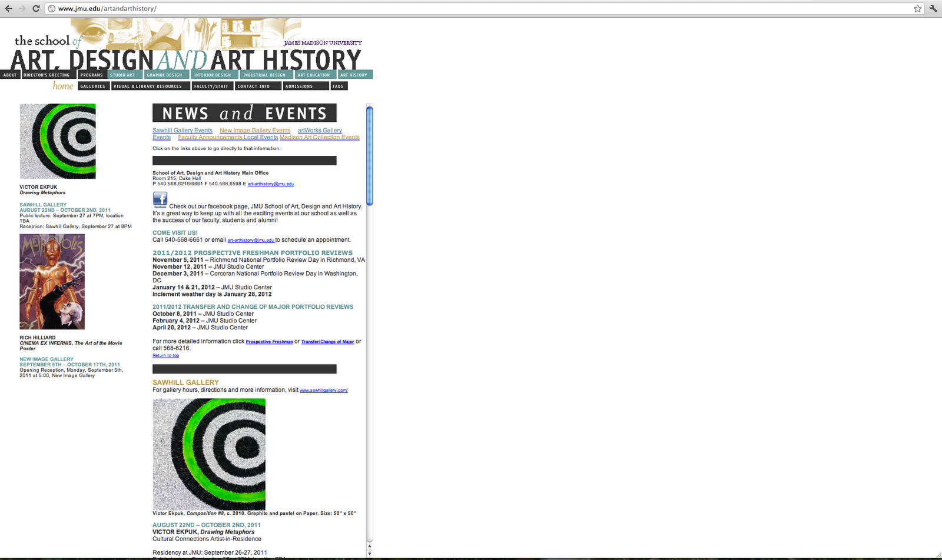Go back with browser back arrow

click(8, 8)
